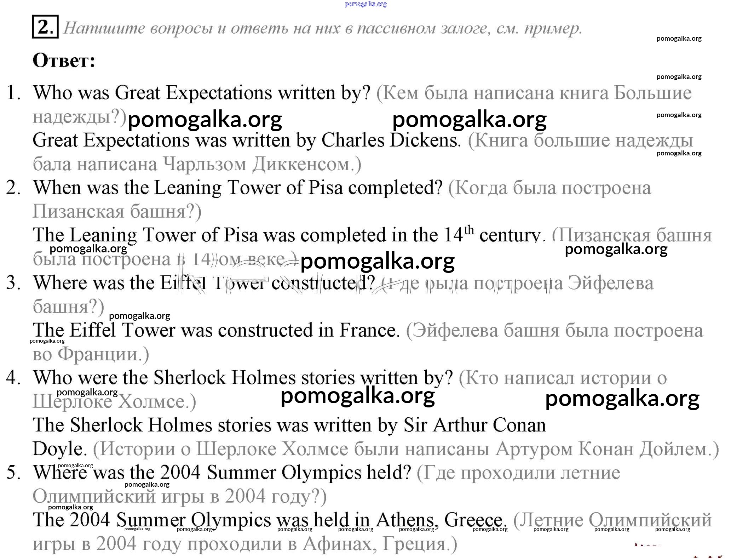Click the 2004 Summer Olympics held question

click(222, 473)
